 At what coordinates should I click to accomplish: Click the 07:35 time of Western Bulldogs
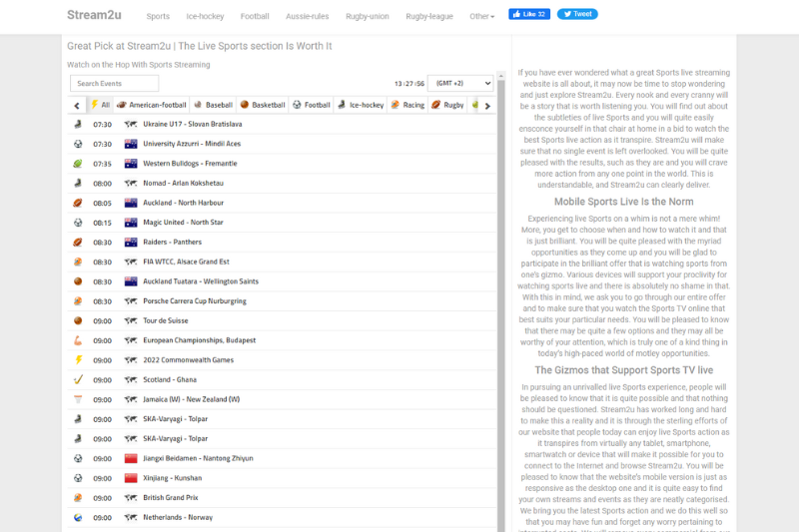pyautogui.click(x=103, y=164)
